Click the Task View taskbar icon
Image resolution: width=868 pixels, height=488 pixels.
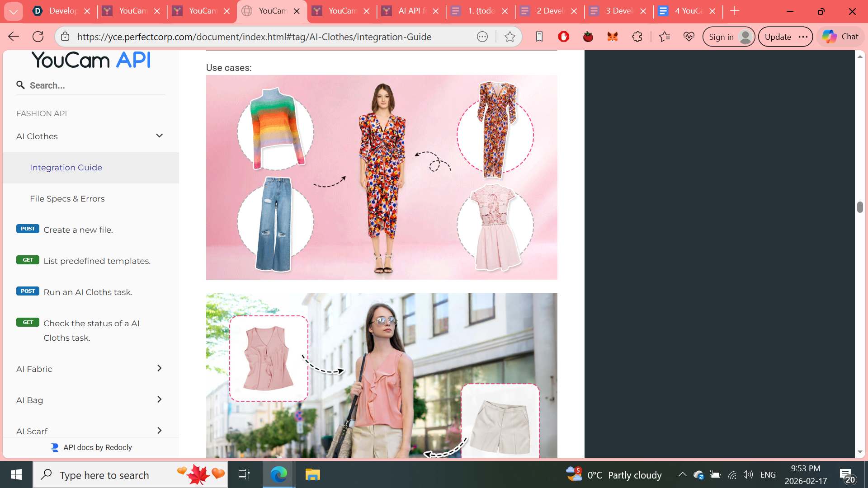(x=244, y=474)
